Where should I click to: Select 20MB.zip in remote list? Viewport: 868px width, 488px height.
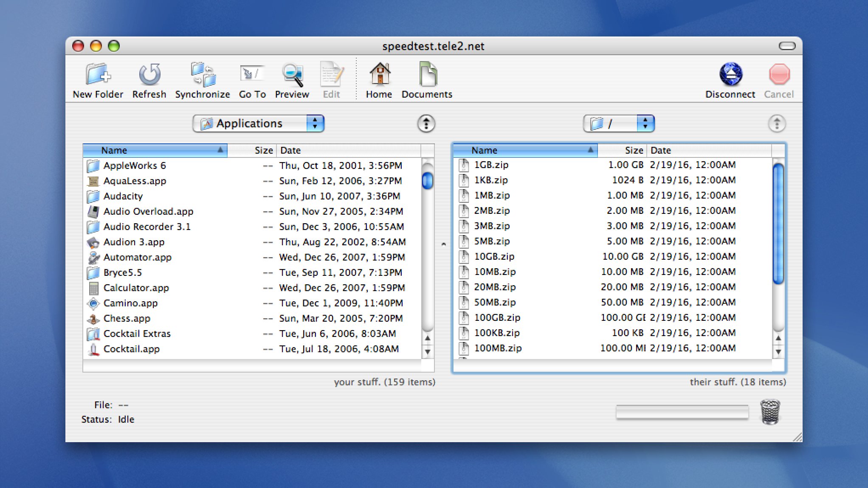click(x=612, y=287)
